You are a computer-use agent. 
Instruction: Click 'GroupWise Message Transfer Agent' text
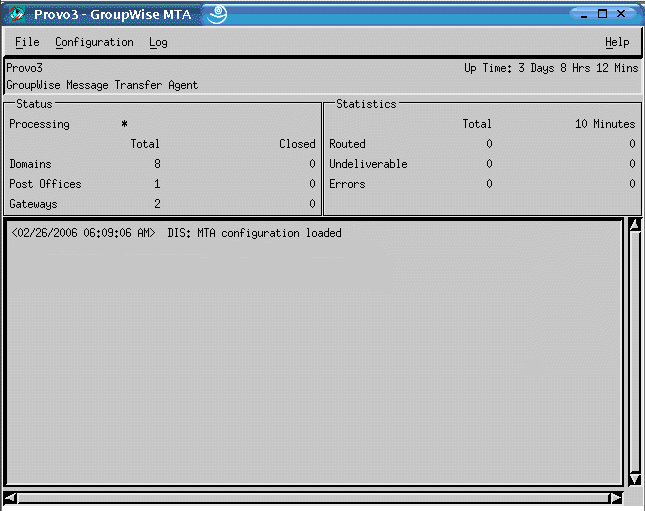click(102, 85)
